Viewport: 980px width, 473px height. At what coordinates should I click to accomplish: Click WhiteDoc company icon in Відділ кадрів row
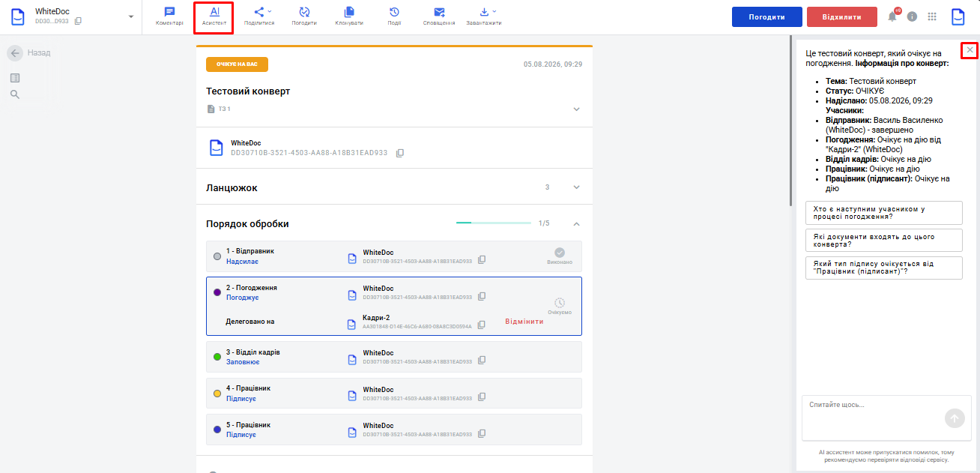(352, 359)
